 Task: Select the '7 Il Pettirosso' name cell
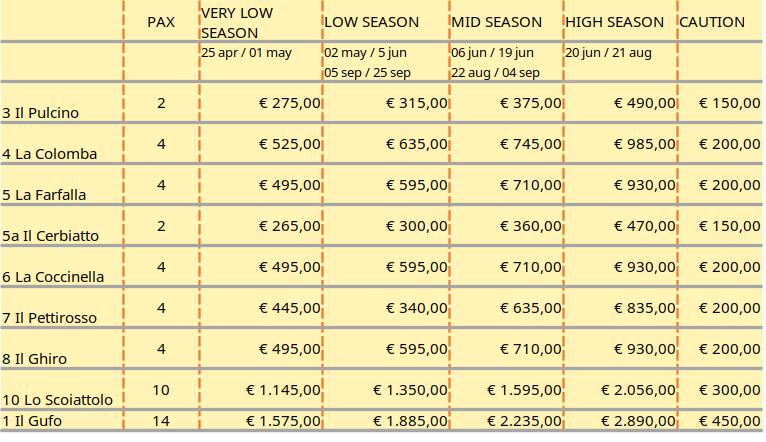tap(50, 318)
